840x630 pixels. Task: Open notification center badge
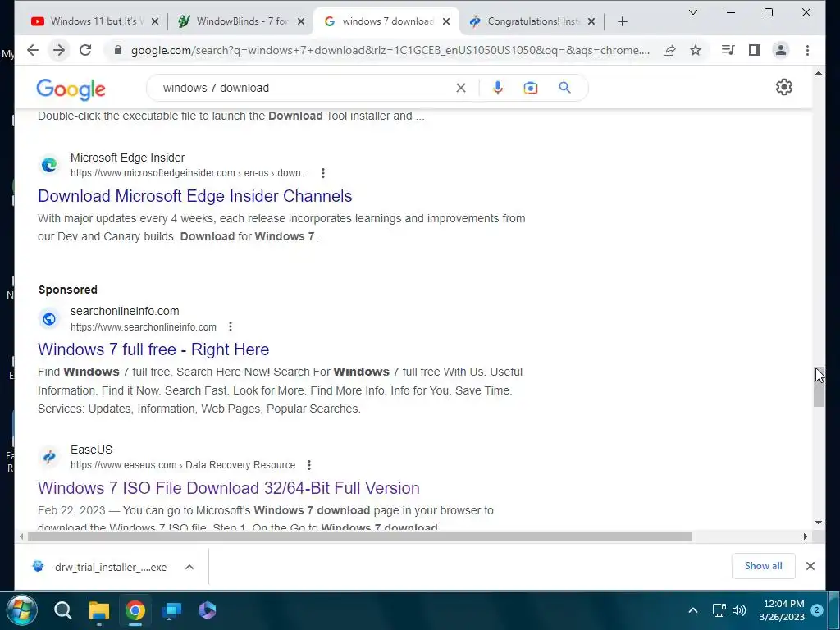816,610
